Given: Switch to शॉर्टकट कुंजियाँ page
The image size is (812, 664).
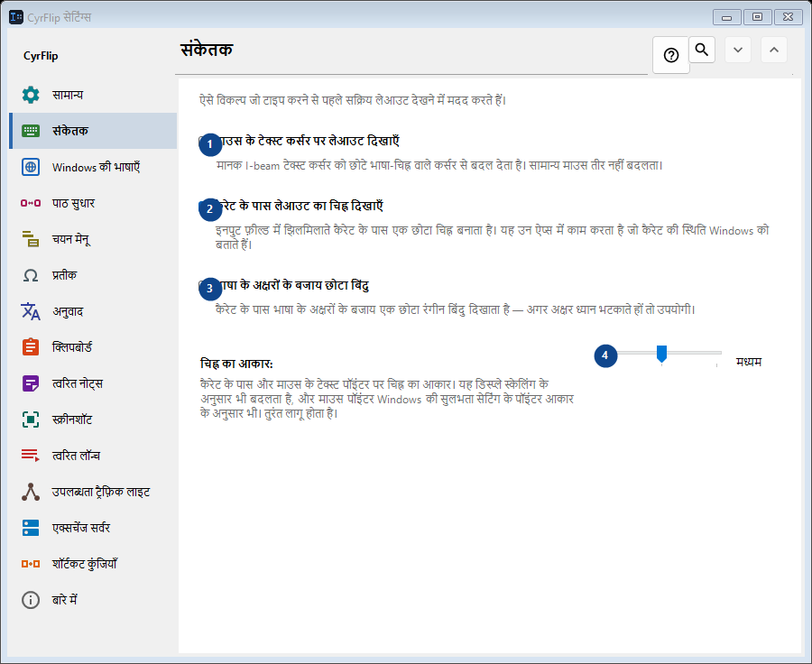Looking at the screenshot, I should (x=93, y=564).
